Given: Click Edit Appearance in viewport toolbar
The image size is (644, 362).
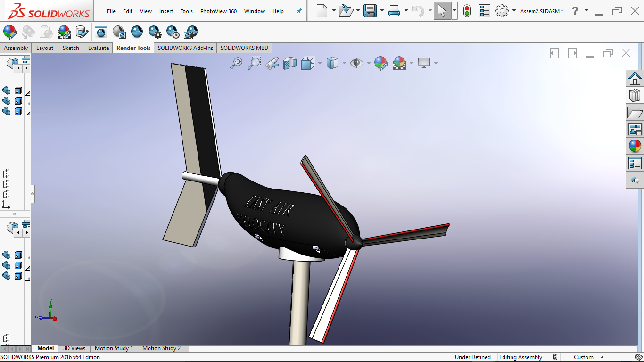Looking at the screenshot, I should [x=381, y=63].
